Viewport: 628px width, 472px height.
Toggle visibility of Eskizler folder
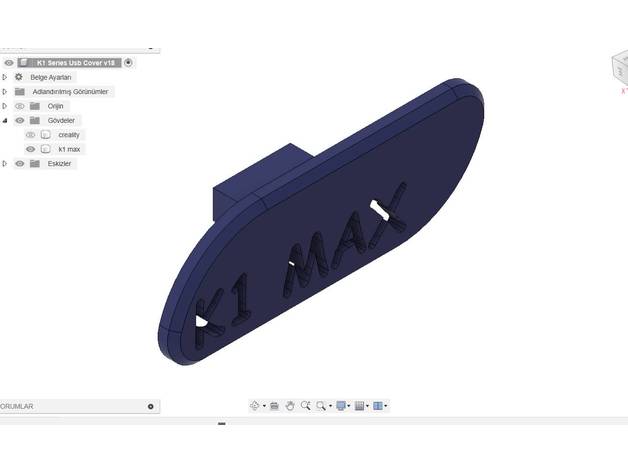click(x=19, y=163)
